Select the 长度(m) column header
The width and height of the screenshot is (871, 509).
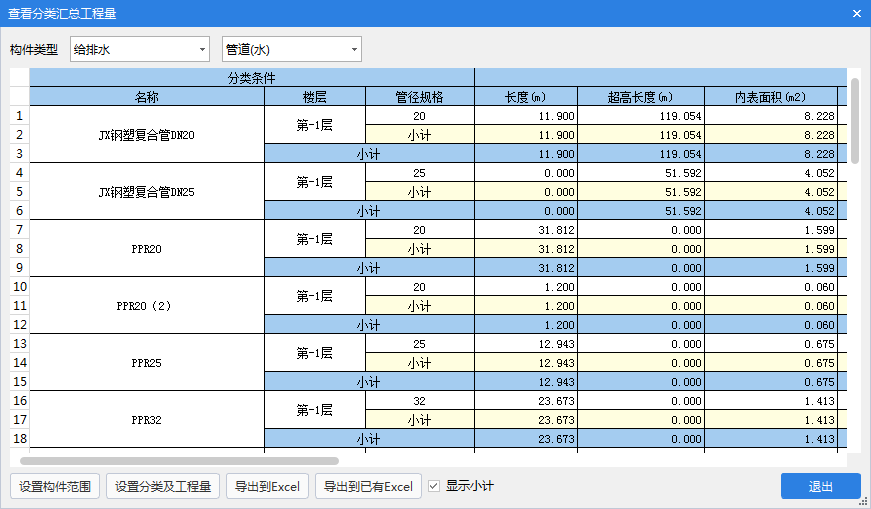tap(525, 97)
